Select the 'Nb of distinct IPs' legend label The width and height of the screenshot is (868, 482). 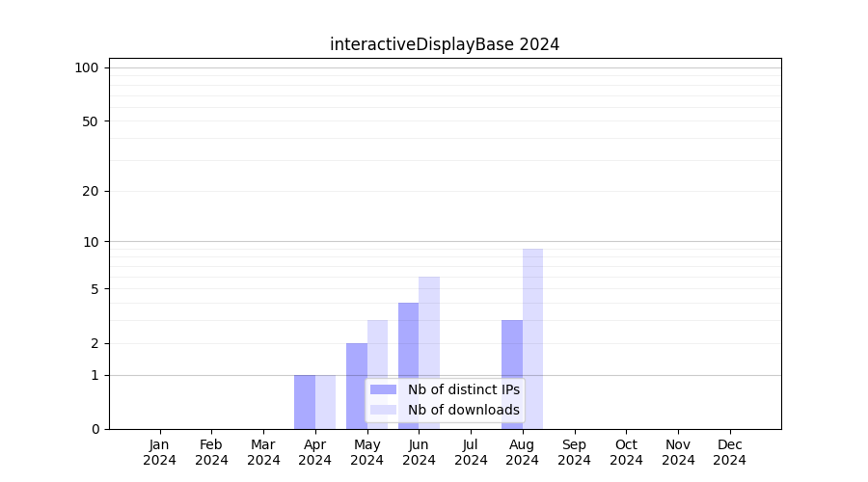pyautogui.click(x=463, y=389)
